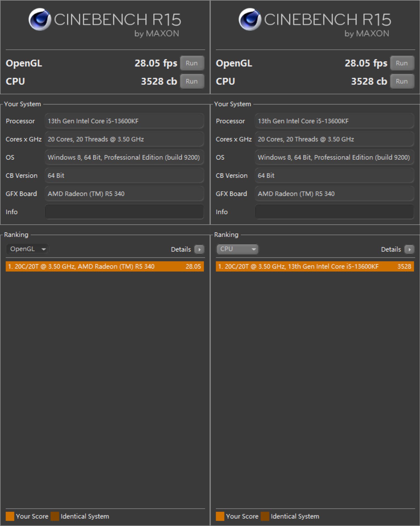
Task: Click the Processor field in the right panel
Action: [335, 121]
